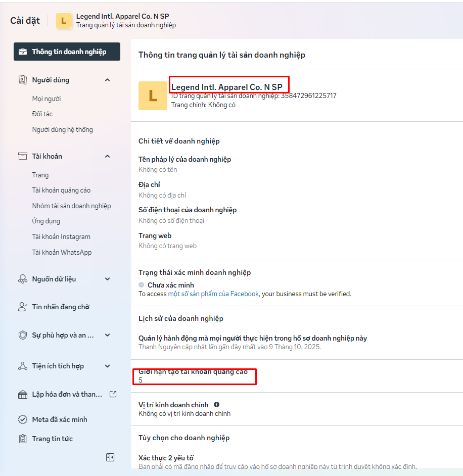Click the shield icon for Sự phù hợp
The height and width of the screenshot is (476, 463).
[22, 335]
